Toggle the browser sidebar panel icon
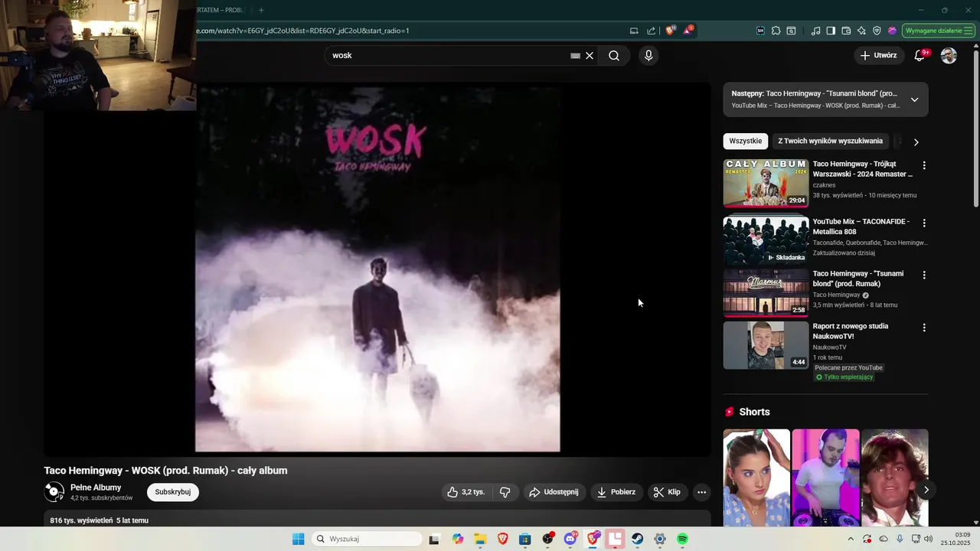This screenshot has width=980, height=551. point(831,31)
